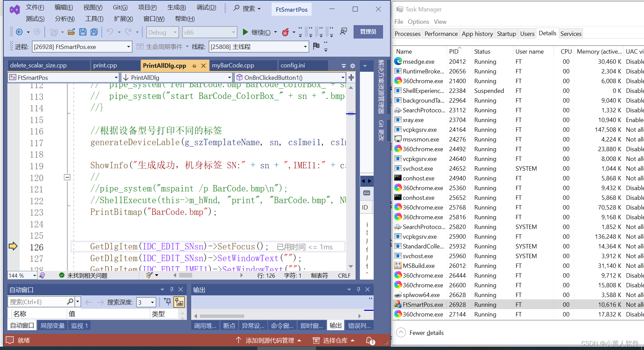This screenshot has height=350, width=644.
Task: Click the save file disk icon
Action: tap(83, 32)
